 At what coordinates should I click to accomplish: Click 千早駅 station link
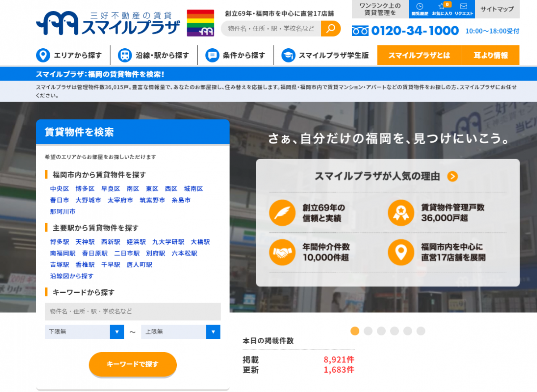click(x=111, y=265)
